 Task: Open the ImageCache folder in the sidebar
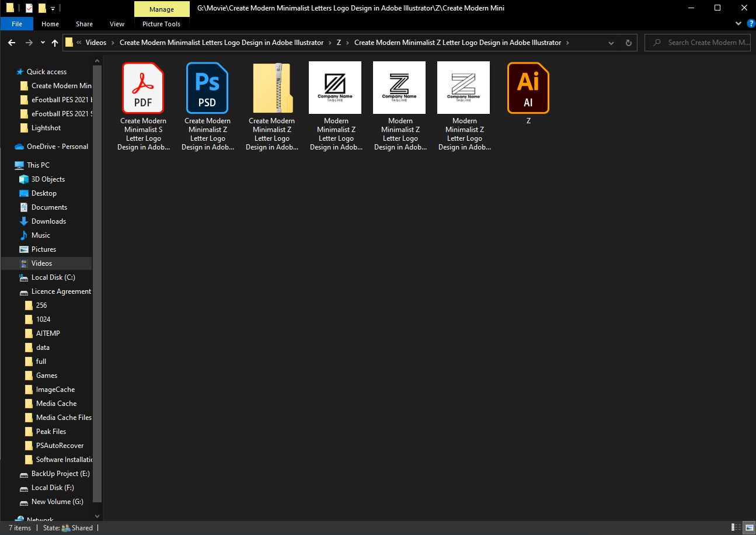coord(55,390)
